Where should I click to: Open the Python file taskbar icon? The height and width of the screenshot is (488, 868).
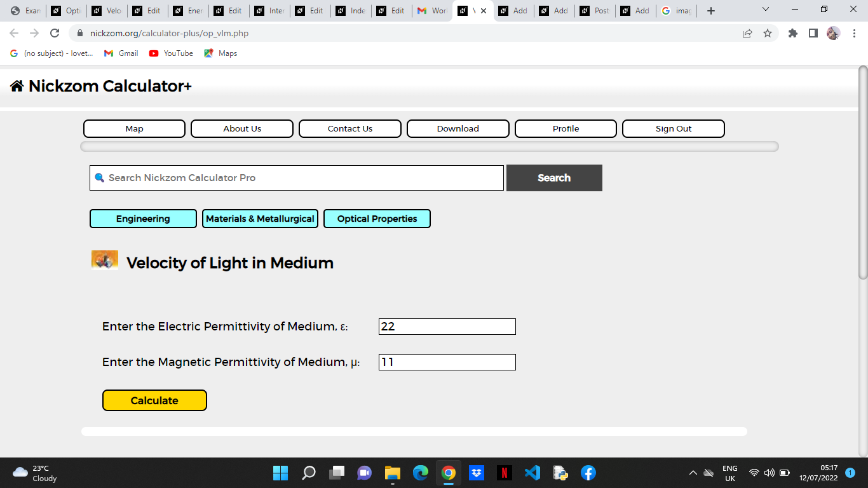[560, 473]
